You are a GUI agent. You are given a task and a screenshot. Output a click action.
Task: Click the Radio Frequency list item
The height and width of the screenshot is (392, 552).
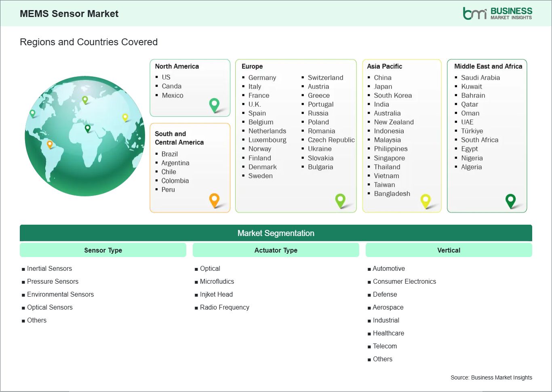click(x=224, y=307)
